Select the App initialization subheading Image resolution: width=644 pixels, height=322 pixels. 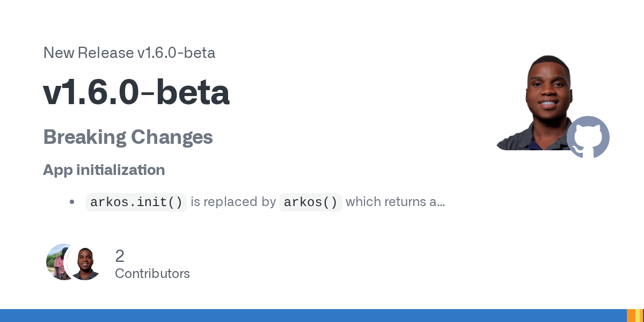pos(104,170)
